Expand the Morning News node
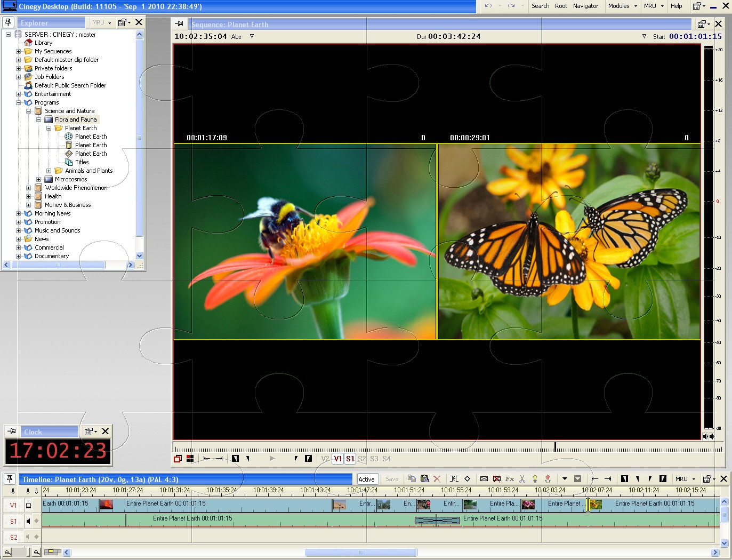 19,213
